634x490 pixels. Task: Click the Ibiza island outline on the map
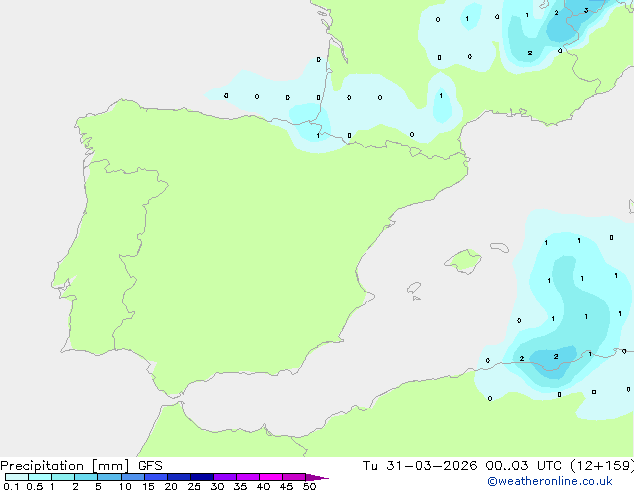click(x=414, y=288)
